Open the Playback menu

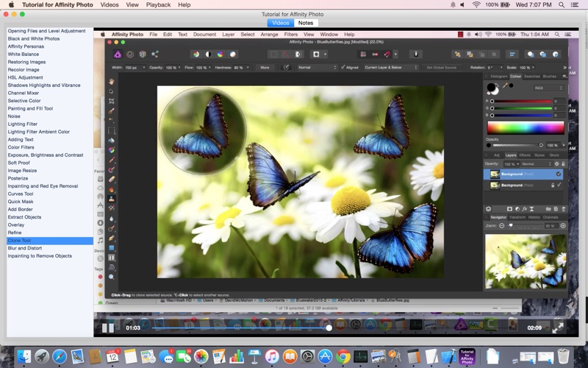point(158,5)
